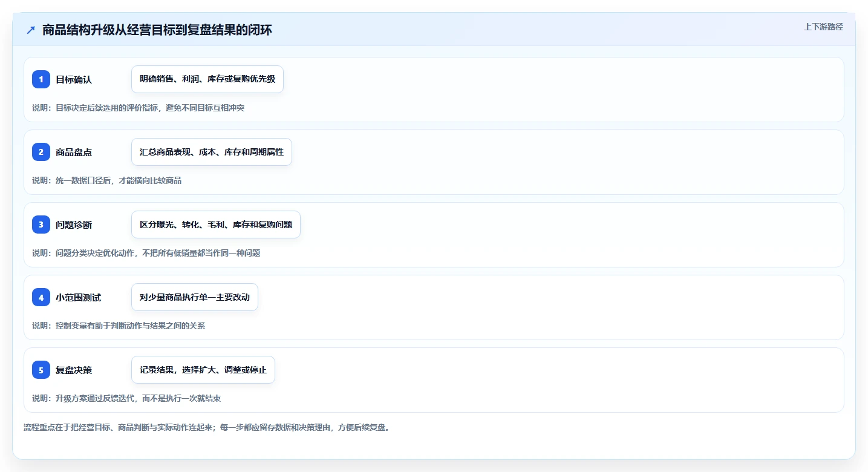Select the 对少量商品执行单一主要改动 chip
The width and height of the screenshot is (868, 472).
tap(195, 297)
